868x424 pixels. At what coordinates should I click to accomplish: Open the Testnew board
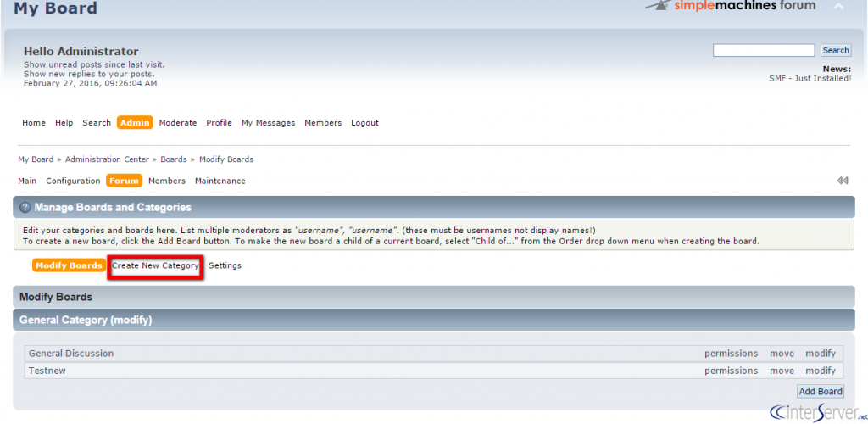(47, 371)
